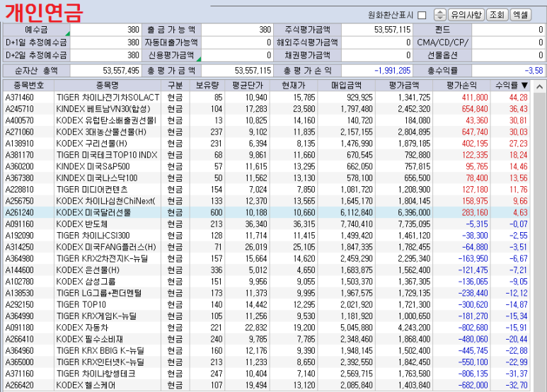
Task: Select highlighted row KODEX 미국달러선물
Action: point(266,212)
